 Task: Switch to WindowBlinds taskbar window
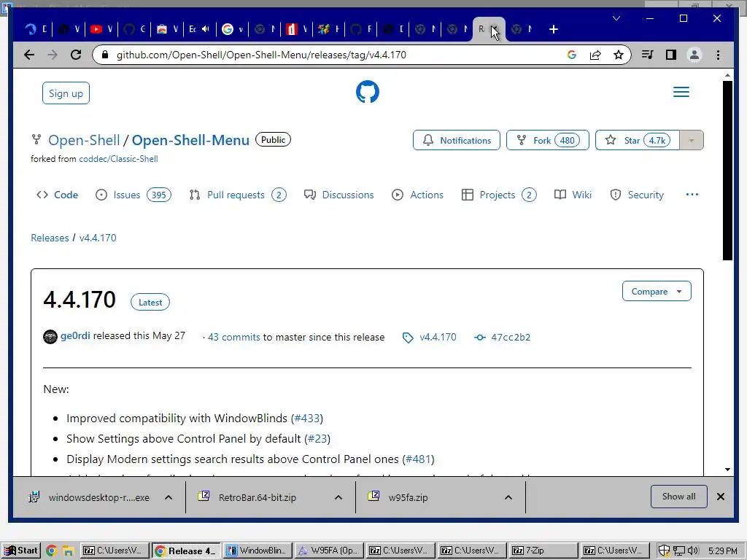point(258,551)
